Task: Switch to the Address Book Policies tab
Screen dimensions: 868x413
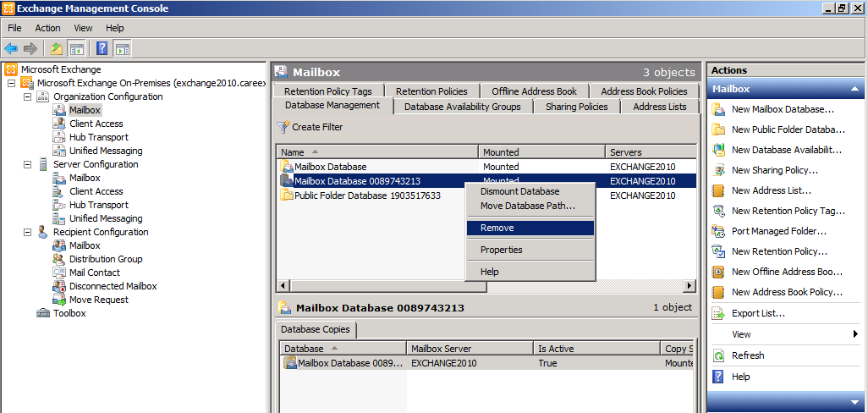Action: click(645, 91)
